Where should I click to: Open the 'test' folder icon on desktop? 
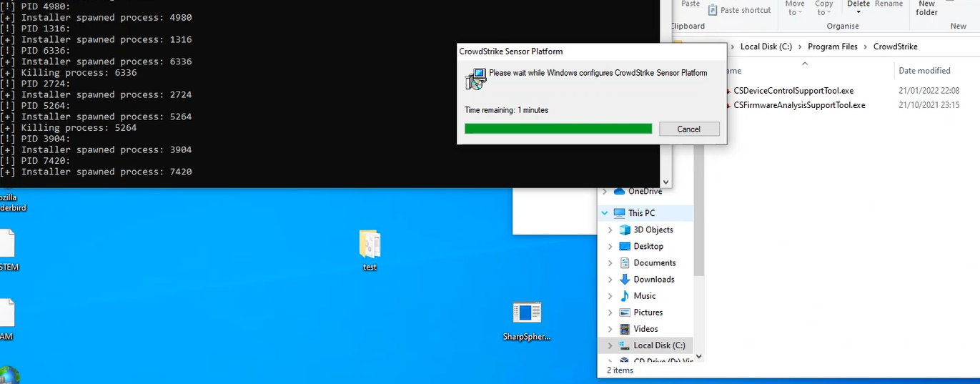click(x=370, y=245)
